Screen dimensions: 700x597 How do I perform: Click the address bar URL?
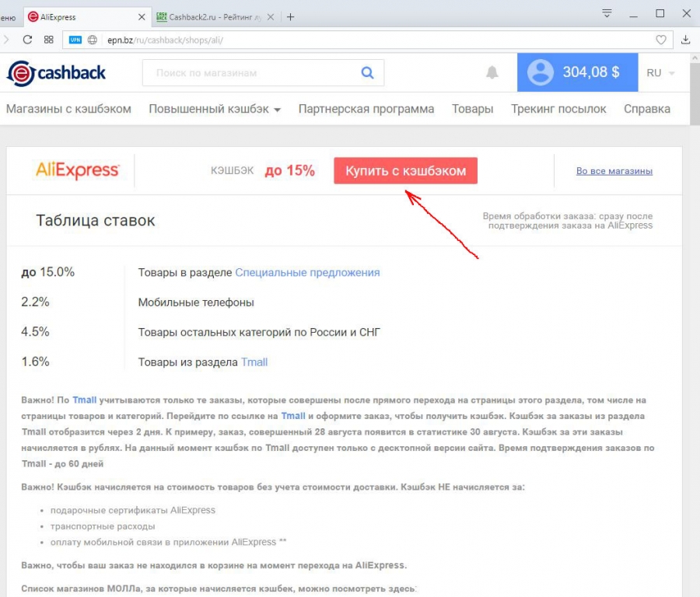tap(165, 40)
